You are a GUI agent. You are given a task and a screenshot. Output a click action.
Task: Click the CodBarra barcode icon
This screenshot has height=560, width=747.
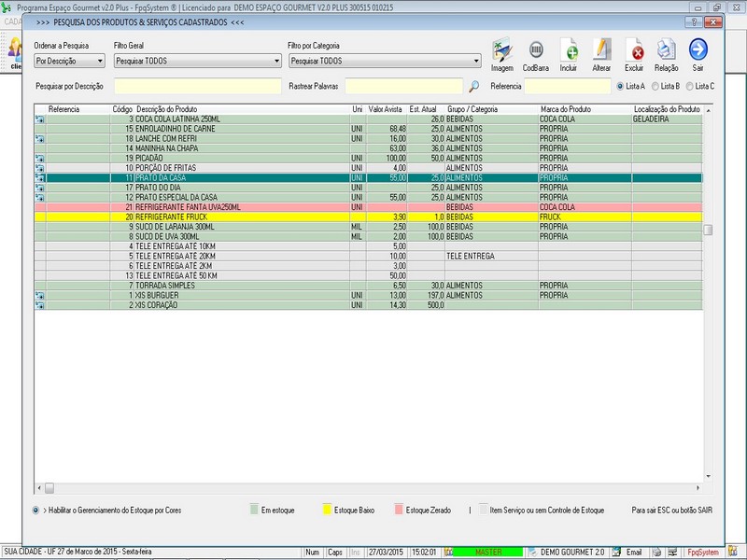pyautogui.click(x=536, y=50)
